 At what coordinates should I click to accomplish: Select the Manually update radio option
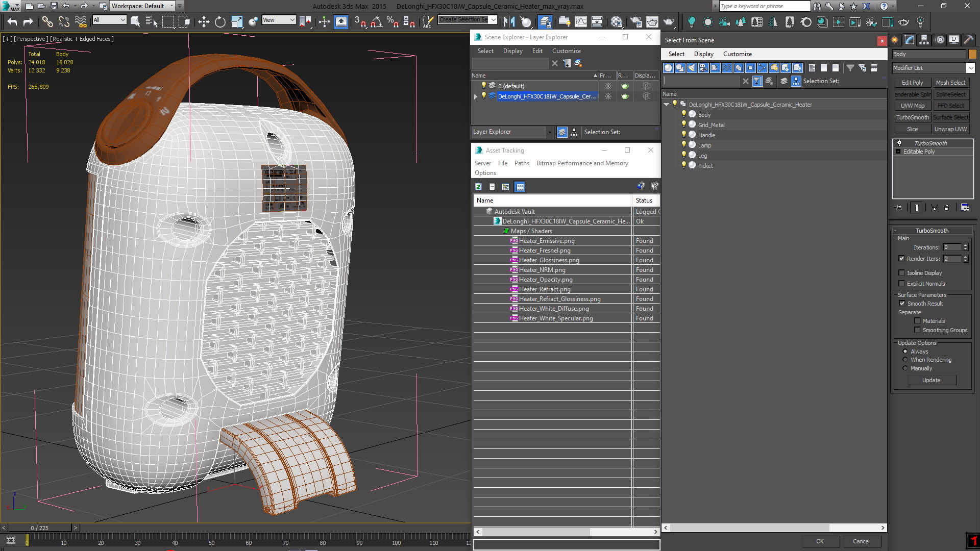pyautogui.click(x=905, y=368)
